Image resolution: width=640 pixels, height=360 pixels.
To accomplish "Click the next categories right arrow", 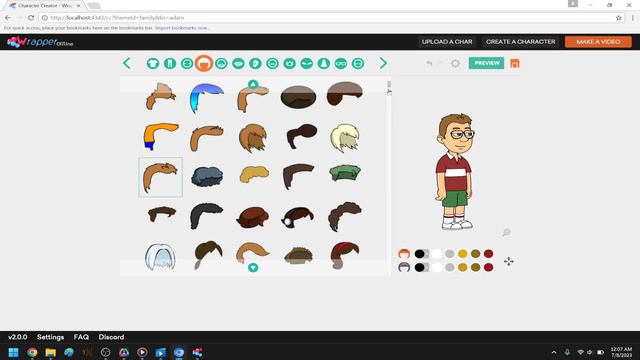I will click(x=383, y=63).
